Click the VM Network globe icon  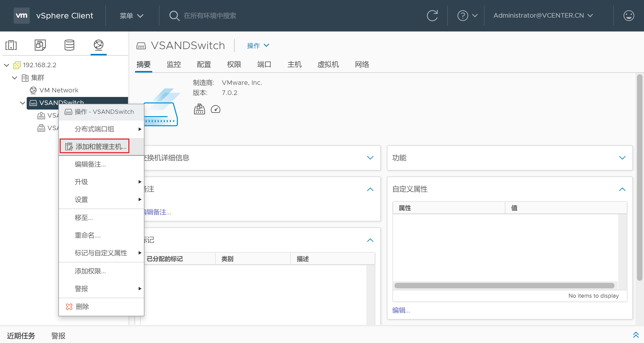click(x=33, y=90)
